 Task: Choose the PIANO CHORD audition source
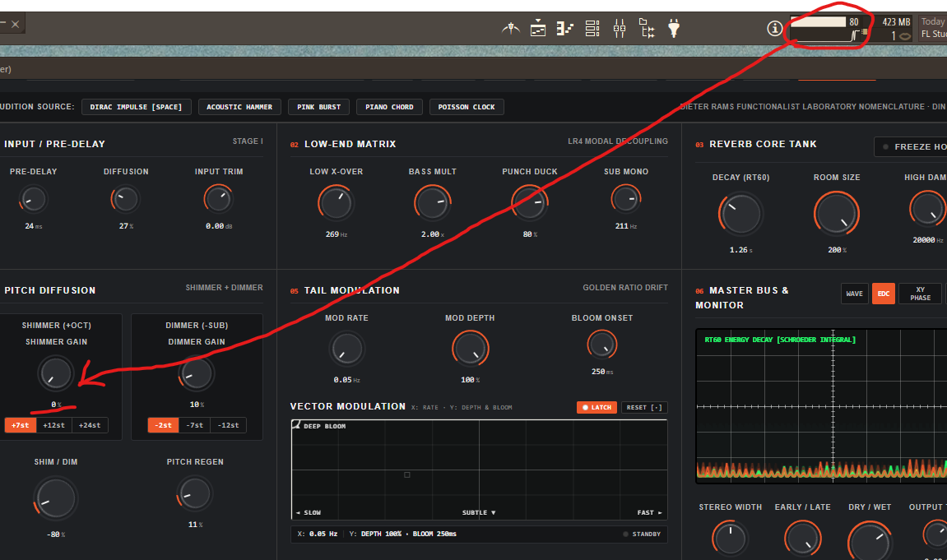click(389, 107)
